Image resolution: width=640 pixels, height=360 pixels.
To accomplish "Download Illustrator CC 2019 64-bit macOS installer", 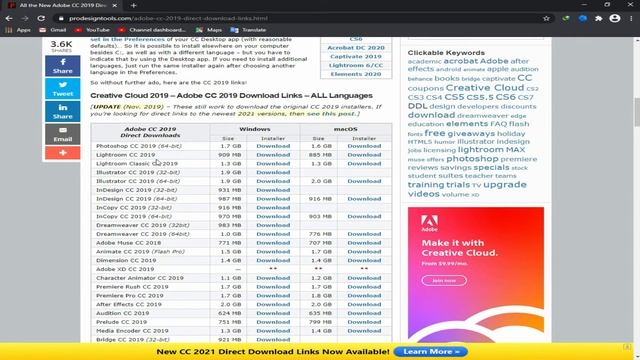I will pyautogui.click(x=364, y=181).
